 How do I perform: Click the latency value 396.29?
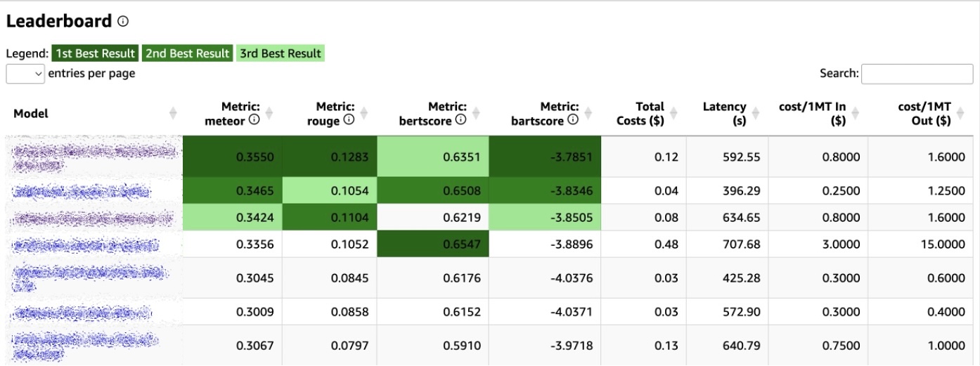742,191
